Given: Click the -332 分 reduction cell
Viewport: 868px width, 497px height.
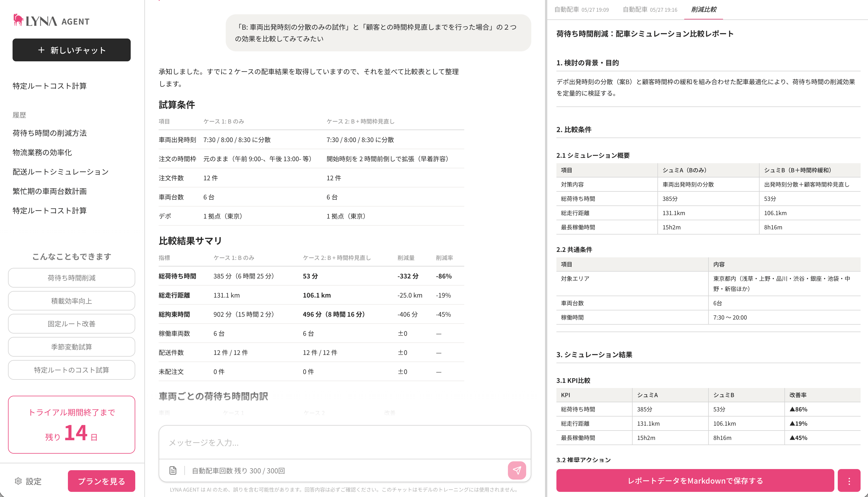Looking at the screenshot, I should tap(408, 276).
